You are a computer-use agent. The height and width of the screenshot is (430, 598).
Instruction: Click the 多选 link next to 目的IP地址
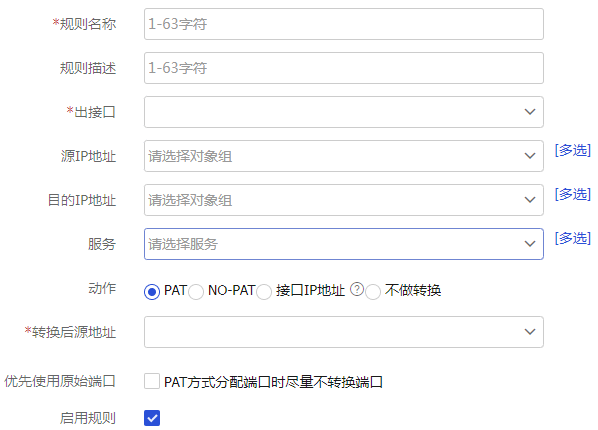point(572,194)
